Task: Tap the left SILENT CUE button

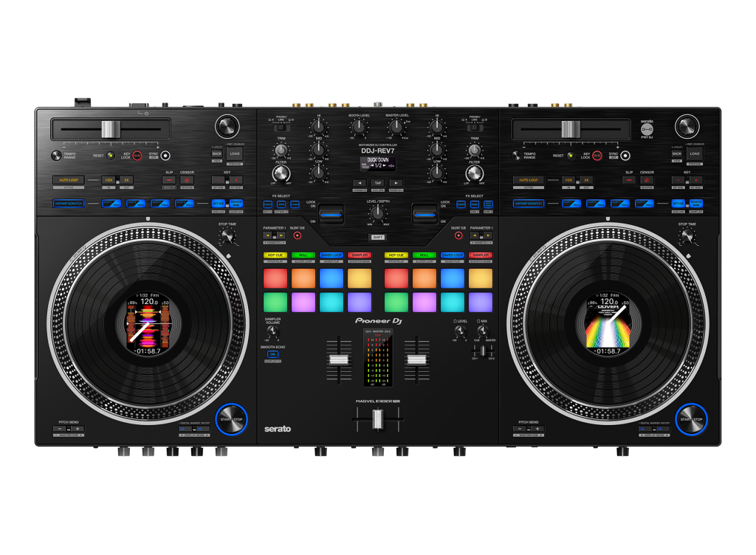Action: click(298, 235)
